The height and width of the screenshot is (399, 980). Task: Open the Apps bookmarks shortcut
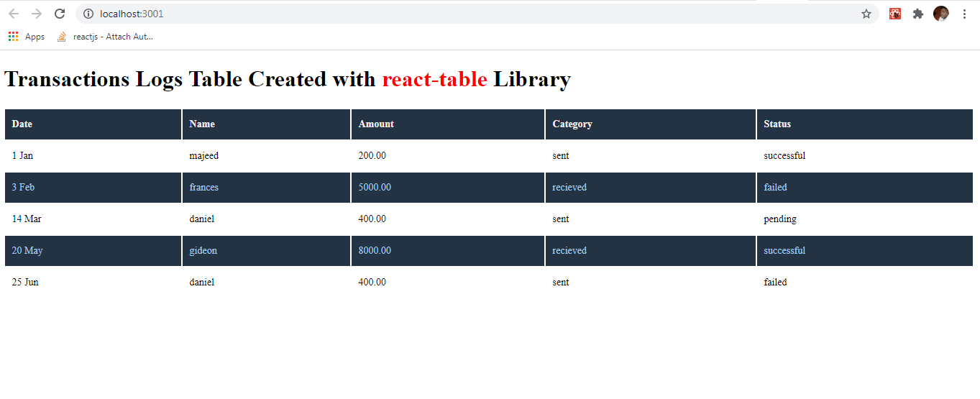(27, 37)
